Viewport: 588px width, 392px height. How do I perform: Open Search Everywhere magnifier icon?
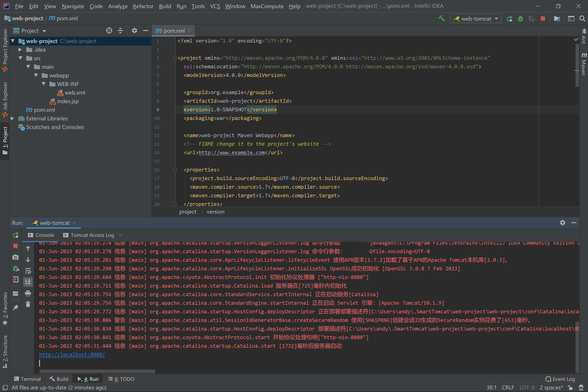(x=582, y=19)
